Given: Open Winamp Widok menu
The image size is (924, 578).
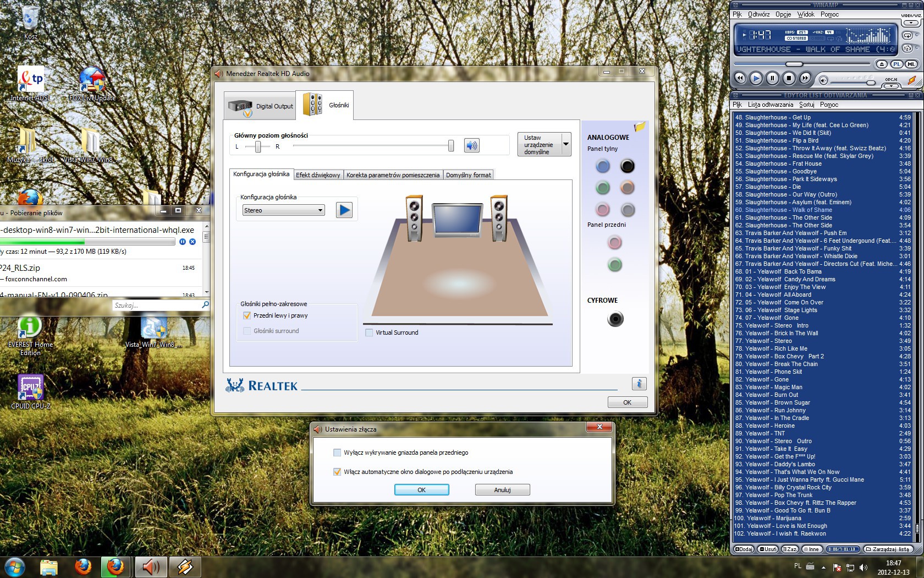Looking at the screenshot, I should (x=806, y=15).
